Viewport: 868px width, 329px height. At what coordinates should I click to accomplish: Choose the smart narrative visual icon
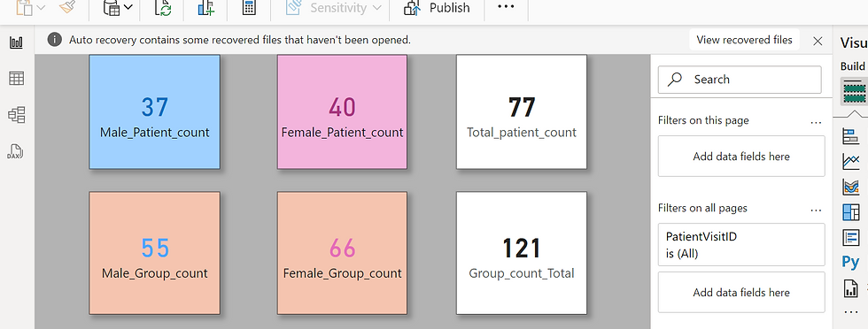click(850, 238)
